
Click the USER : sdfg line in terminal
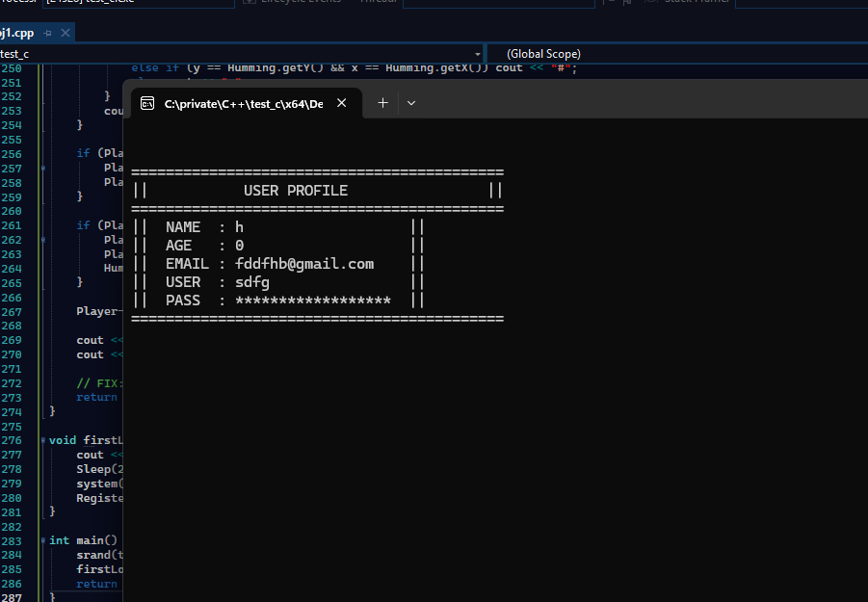tap(218, 282)
